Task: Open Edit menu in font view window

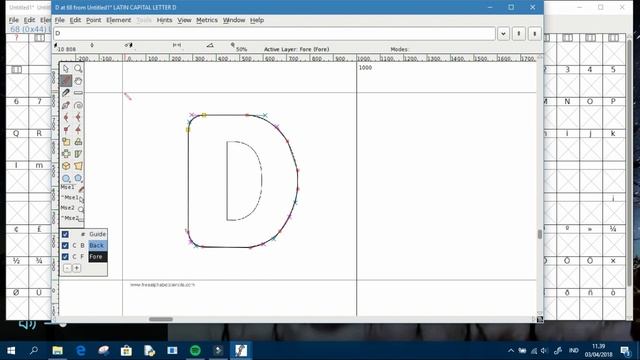Action: [x=29, y=20]
